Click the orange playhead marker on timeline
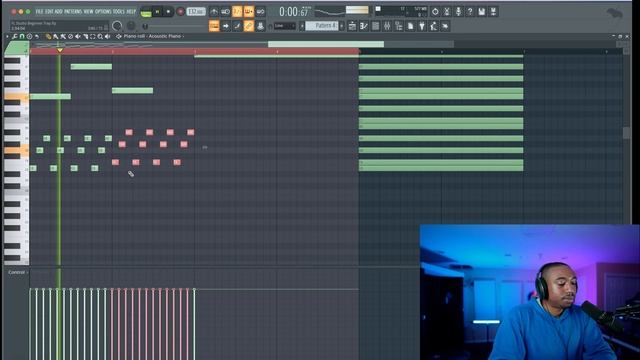Screen dimensions: 640x360 [60, 50]
